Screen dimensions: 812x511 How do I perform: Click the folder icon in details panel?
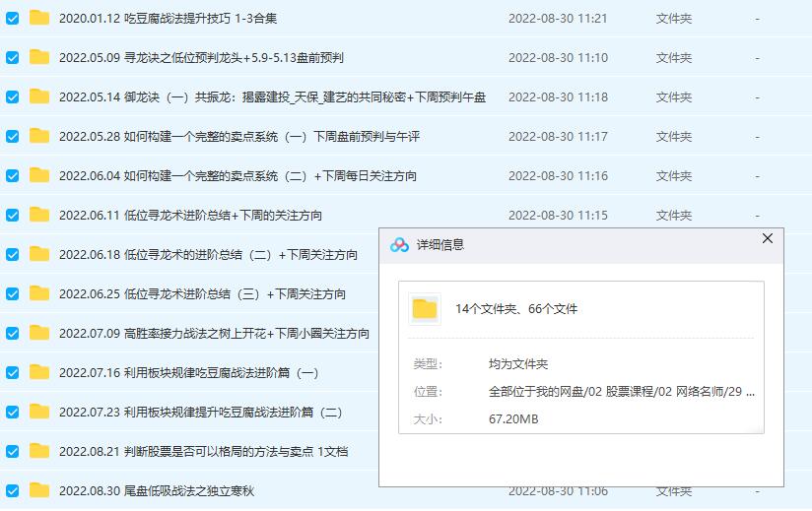(425, 309)
